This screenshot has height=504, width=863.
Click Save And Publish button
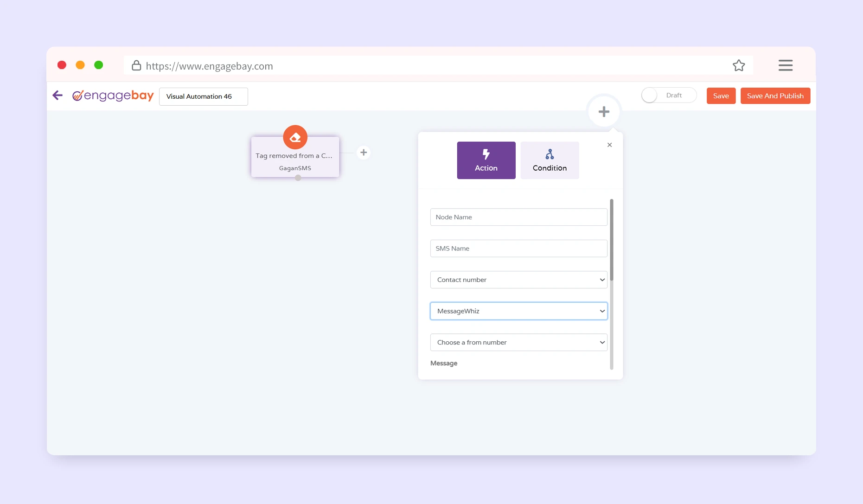pyautogui.click(x=775, y=96)
